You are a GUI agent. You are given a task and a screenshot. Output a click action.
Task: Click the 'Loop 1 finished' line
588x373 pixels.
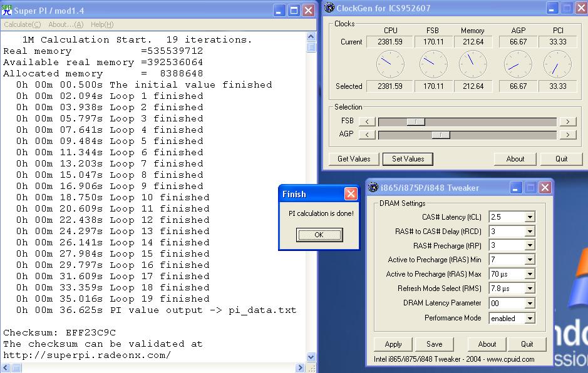[x=110, y=96]
